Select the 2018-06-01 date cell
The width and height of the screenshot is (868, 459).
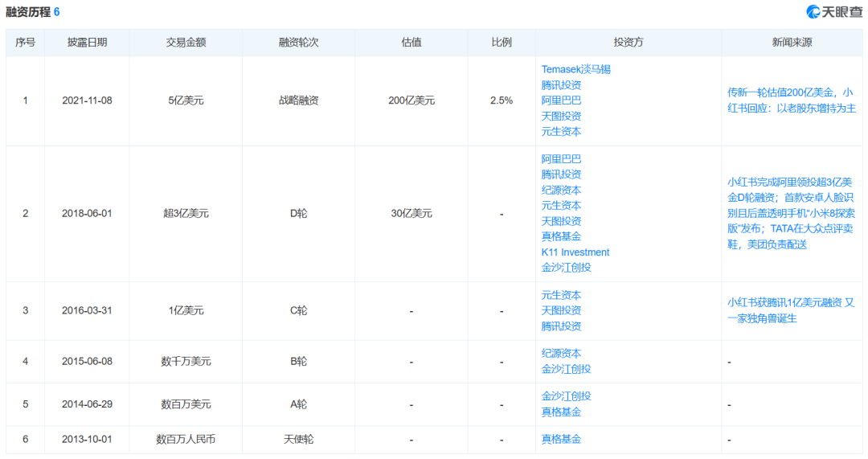pyautogui.click(x=87, y=213)
